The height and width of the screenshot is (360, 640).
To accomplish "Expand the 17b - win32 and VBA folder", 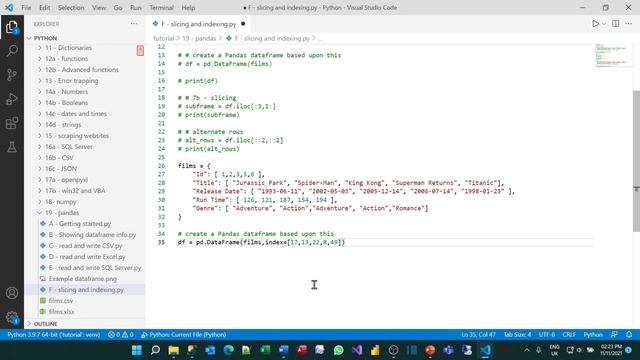I will [x=85, y=191].
